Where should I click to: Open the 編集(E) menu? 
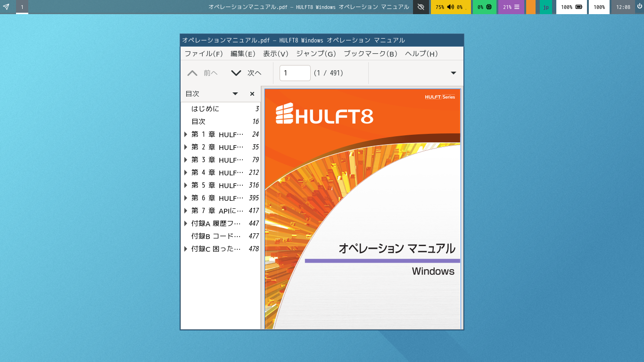tap(243, 54)
